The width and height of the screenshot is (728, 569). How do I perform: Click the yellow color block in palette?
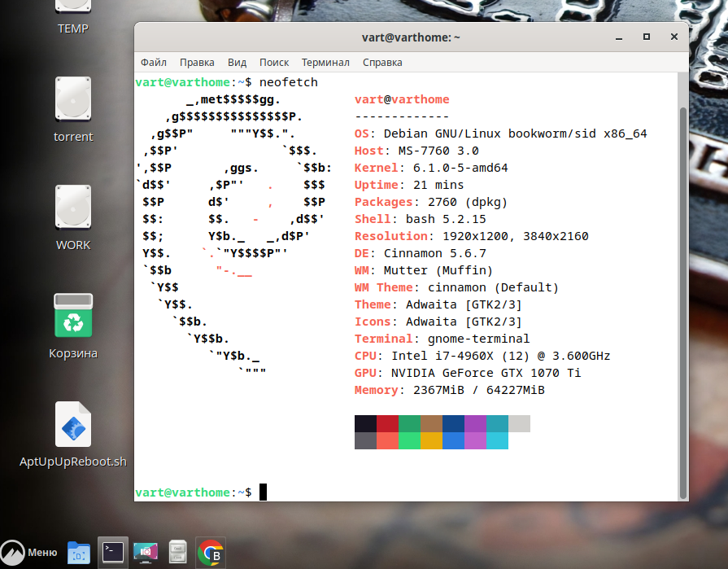[x=431, y=441]
